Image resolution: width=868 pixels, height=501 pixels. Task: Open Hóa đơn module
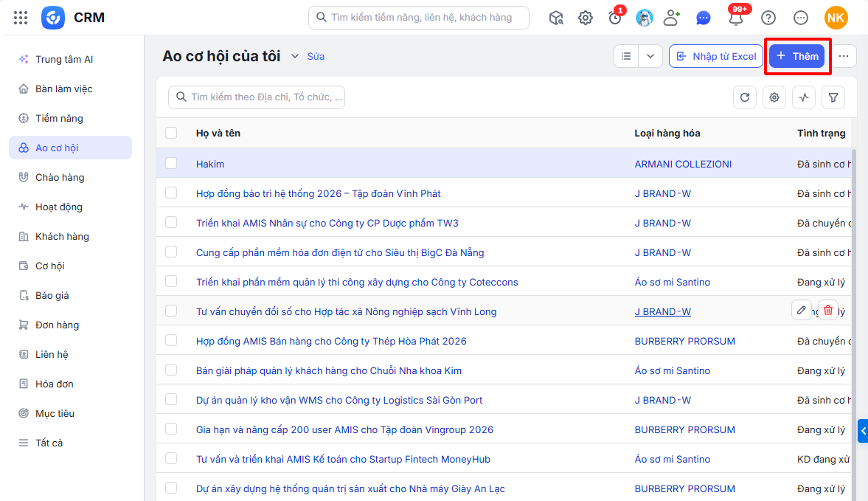(x=70, y=384)
